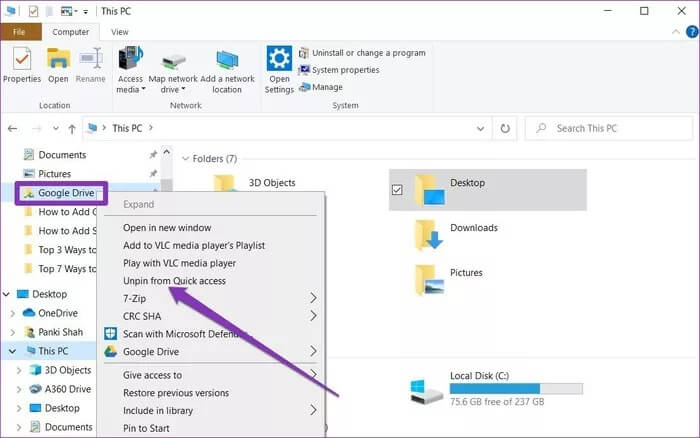Select the Pictures folder in main pane
This screenshot has width=700, height=438.
(448, 279)
